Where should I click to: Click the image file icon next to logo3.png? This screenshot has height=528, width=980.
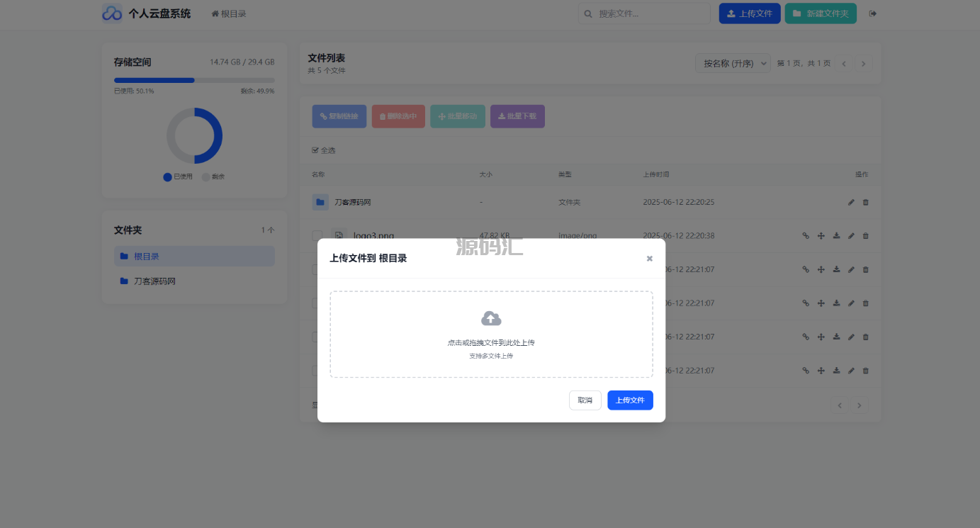[x=339, y=235]
